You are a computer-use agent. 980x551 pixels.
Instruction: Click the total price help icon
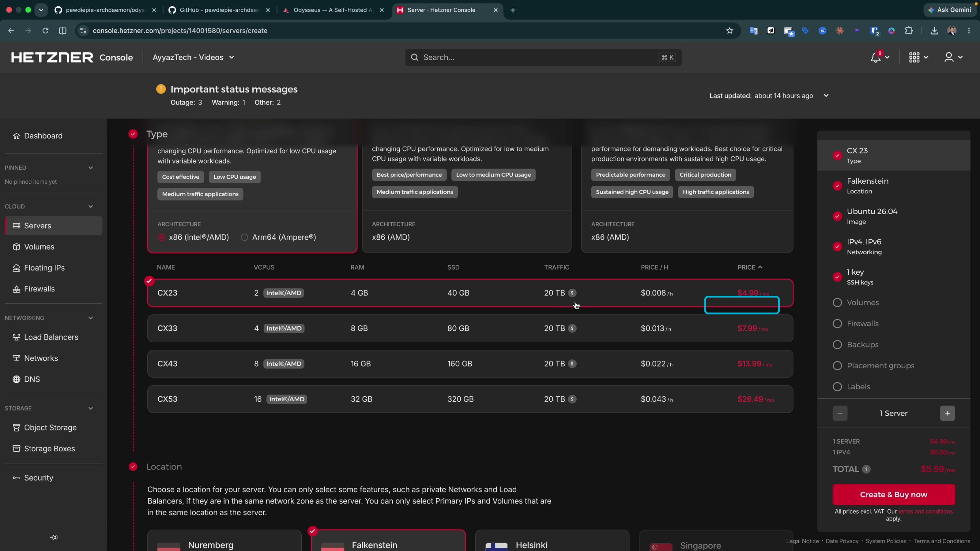pos(866,469)
